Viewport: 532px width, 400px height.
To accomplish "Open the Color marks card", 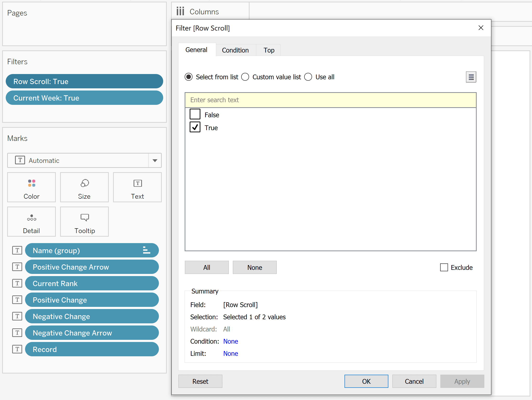I will pyautogui.click(x=31, y=187).
